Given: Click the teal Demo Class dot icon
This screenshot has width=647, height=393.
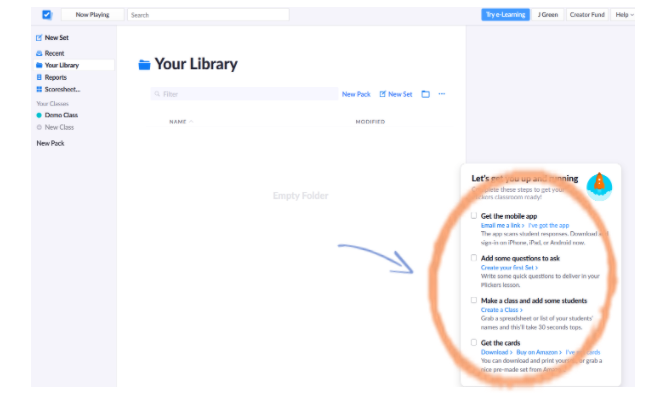Looking at the screenshot, I should [x=39, y=115].
